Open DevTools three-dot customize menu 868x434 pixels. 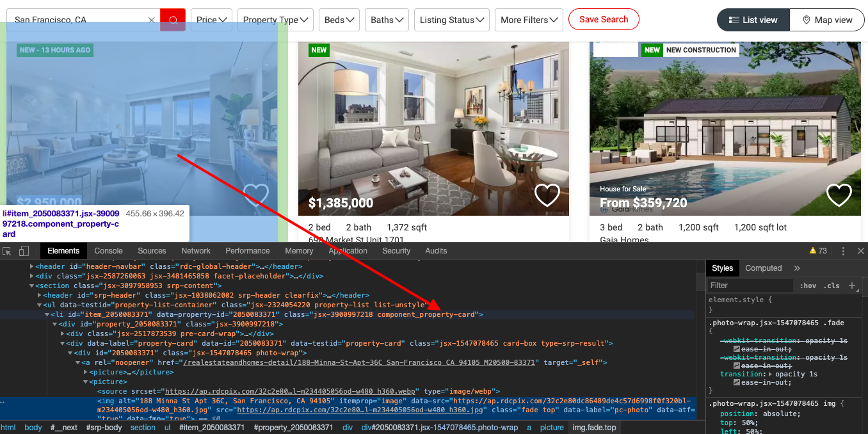pos(843,251)
